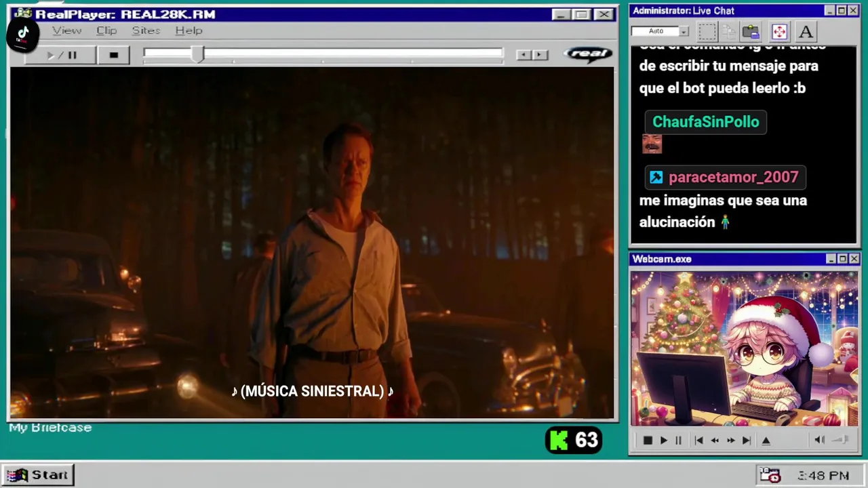The height and width of the screenshot is (488, 868).
Task: Maximize the RealPlayer window
Action: 581,14
